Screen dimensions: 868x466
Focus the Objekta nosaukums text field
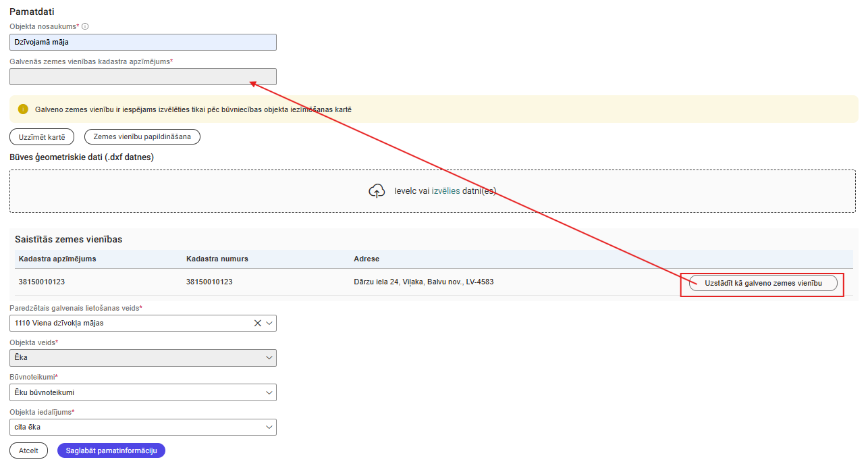(142, 42)
